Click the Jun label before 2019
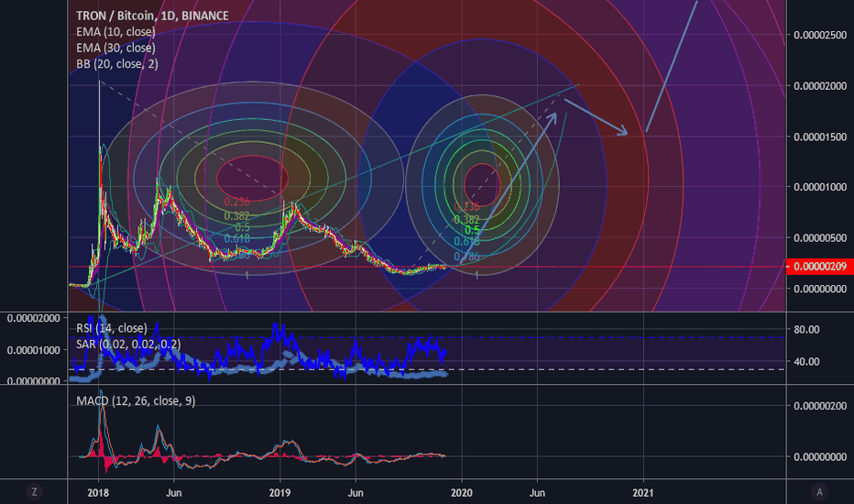 click(174, 493)
